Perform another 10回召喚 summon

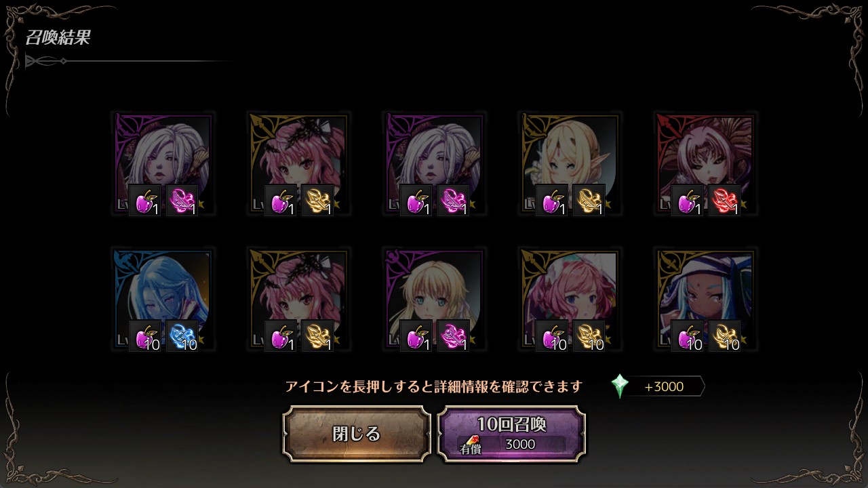[x=511, y=434]
